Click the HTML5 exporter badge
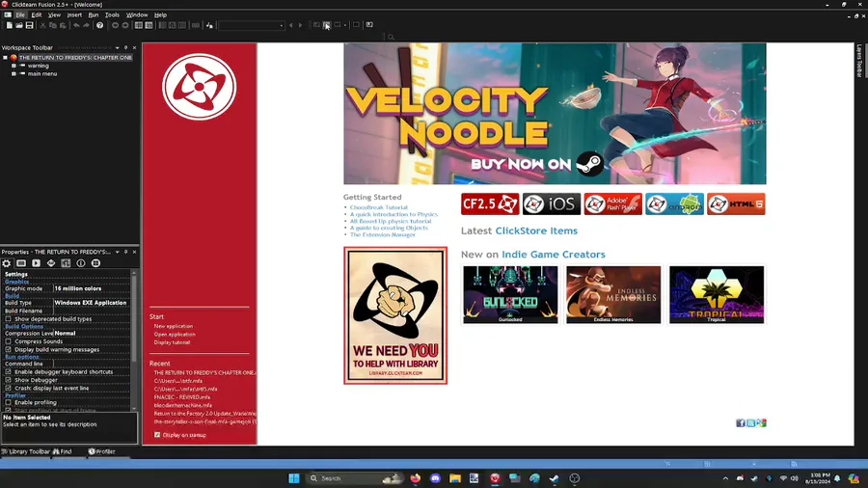This screenshot has width=868, height=488. click(736, 204)
